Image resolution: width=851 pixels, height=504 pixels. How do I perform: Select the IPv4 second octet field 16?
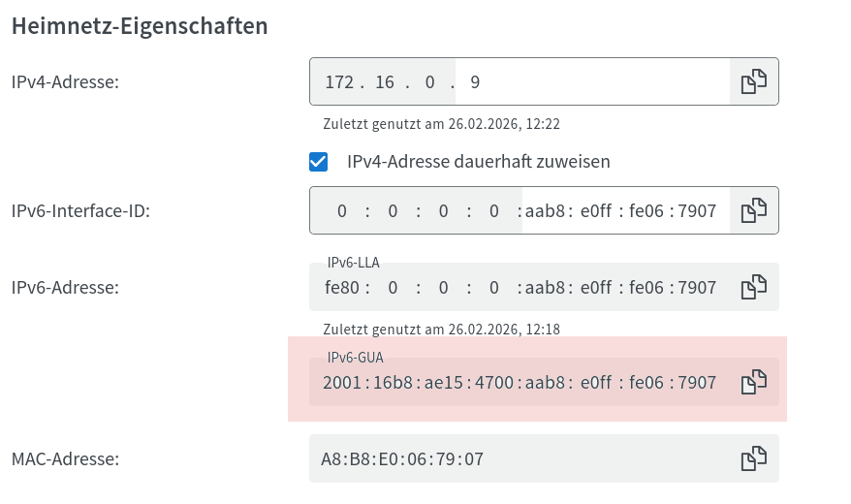point(385,82)
